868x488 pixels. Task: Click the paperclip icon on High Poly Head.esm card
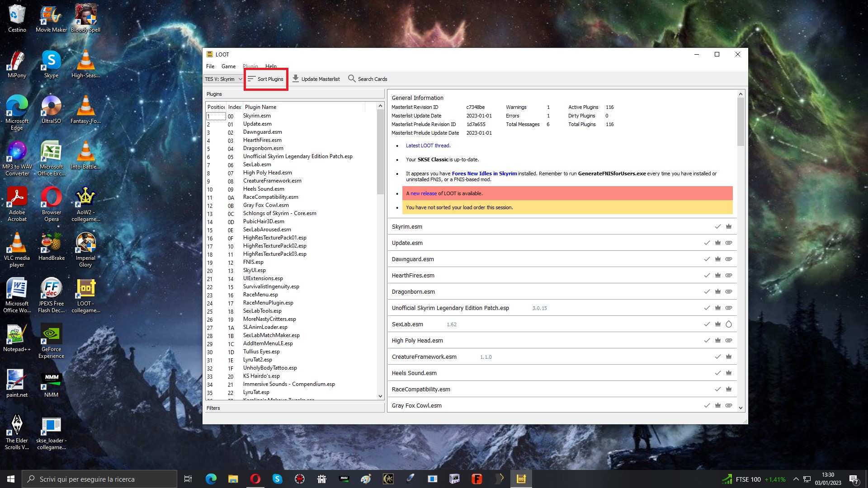pos(729,340)
